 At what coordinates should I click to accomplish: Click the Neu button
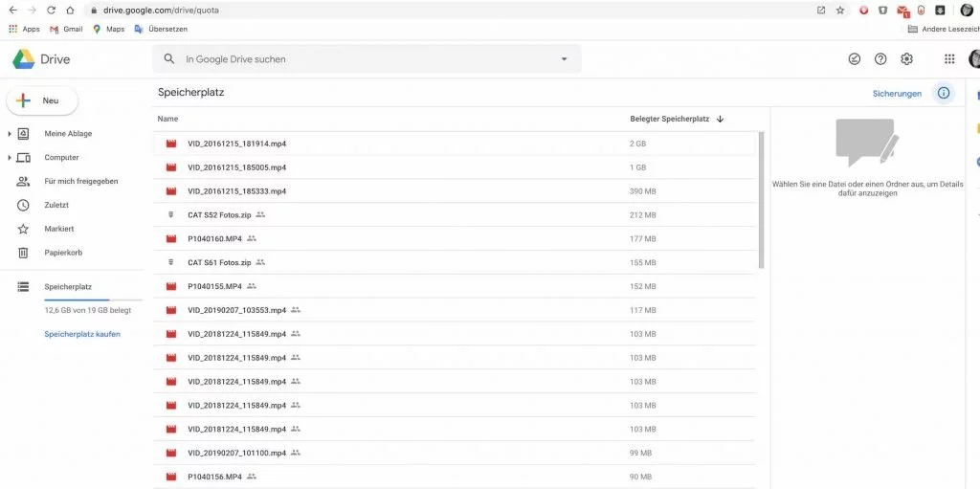tap(42, 100)
